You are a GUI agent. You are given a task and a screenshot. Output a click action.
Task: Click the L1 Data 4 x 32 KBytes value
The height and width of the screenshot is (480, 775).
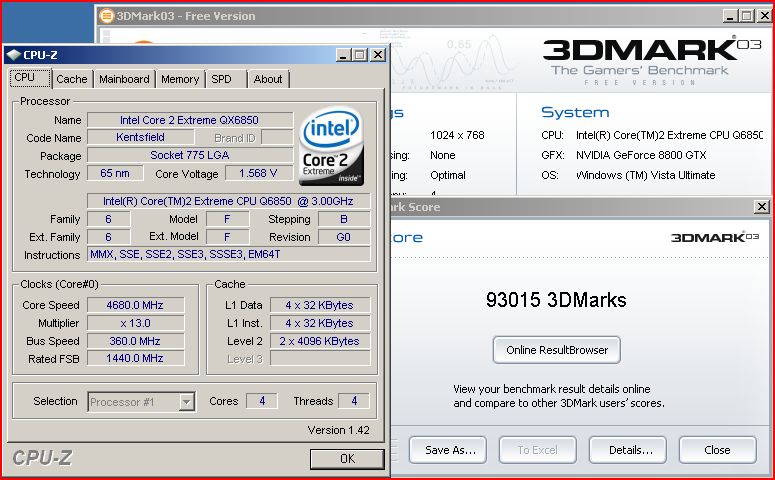(x=320, y=305)
